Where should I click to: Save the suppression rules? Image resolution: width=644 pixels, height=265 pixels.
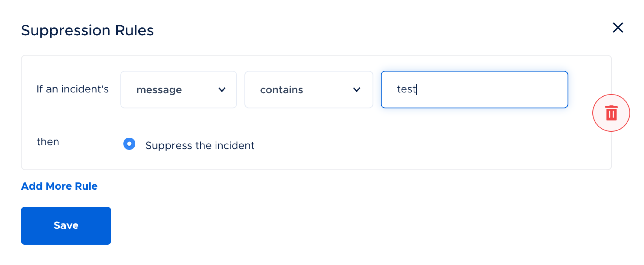[x=66, y=225]
